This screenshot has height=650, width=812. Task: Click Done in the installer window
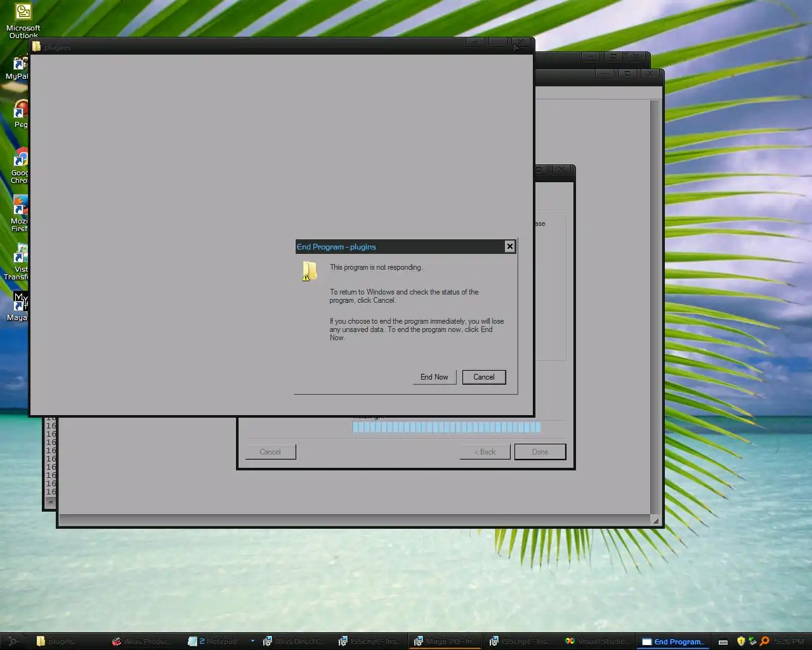click(540, 452)
